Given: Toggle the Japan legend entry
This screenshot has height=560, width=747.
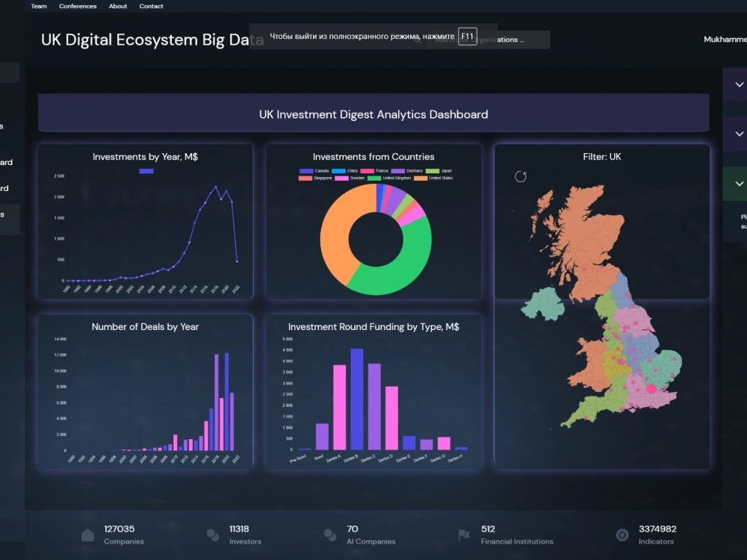Looking at the screenshot, I should click(438, 171).
